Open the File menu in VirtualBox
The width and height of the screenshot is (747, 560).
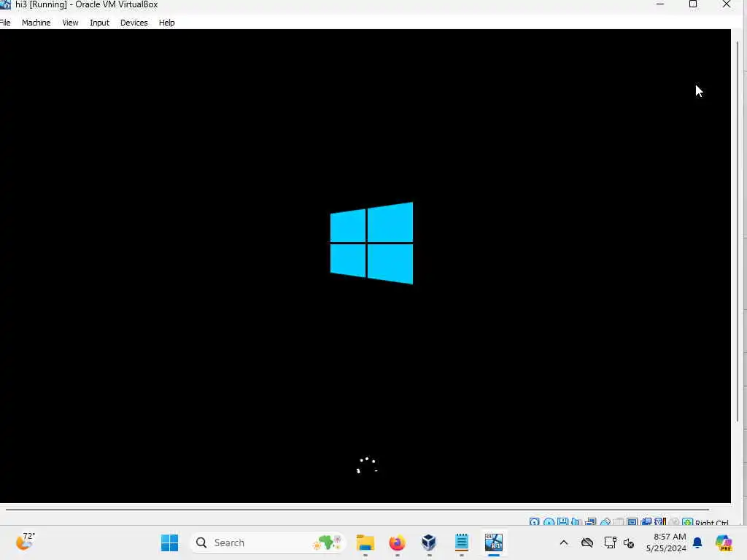5,23
